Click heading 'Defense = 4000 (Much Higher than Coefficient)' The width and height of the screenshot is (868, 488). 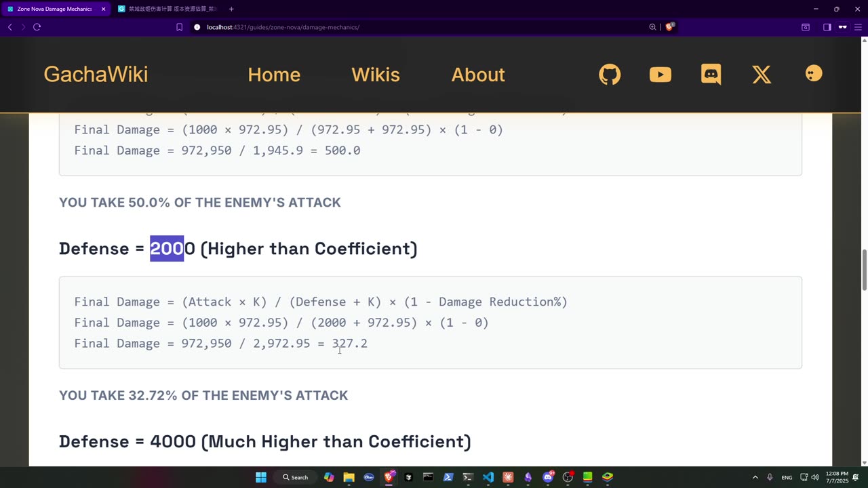coord(265,442)
